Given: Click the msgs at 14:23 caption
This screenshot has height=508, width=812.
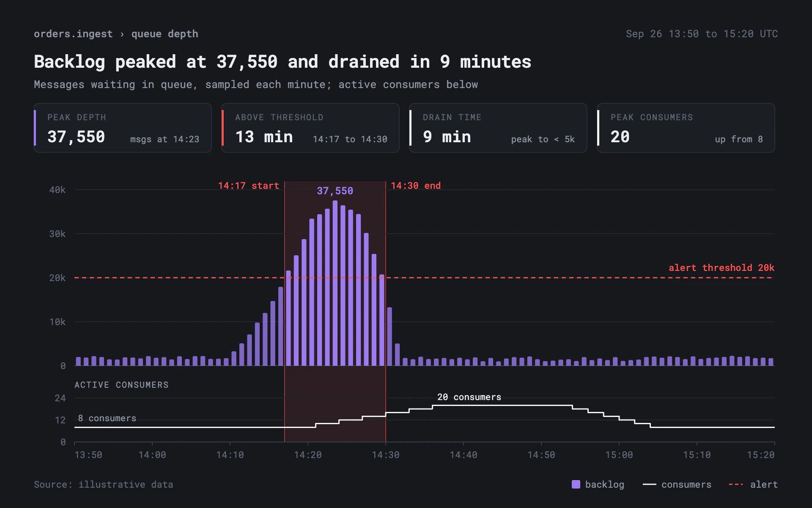Looking at the screenshot, I should click(165, 139).
